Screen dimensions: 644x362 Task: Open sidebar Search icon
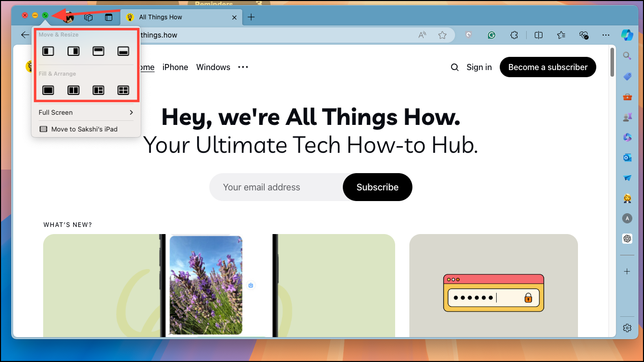click(x=627, y=56)
